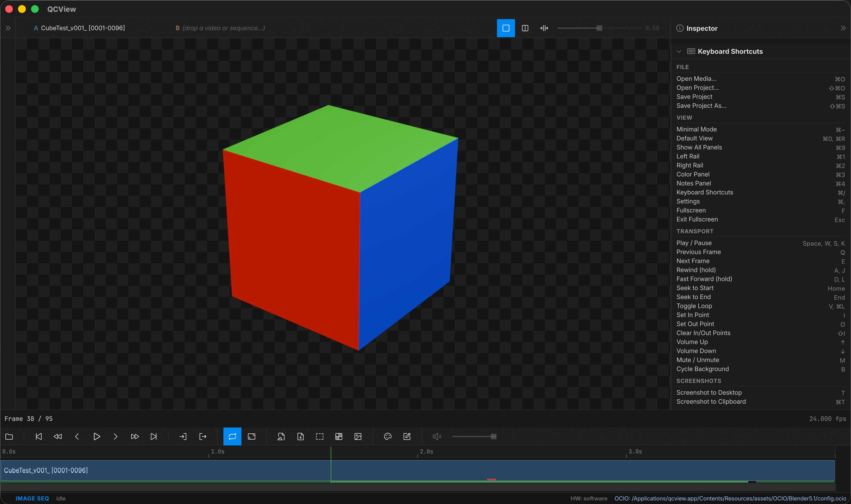
Task: Collapse the Inspector with right chevrons
Action: [x=843, y=28]
